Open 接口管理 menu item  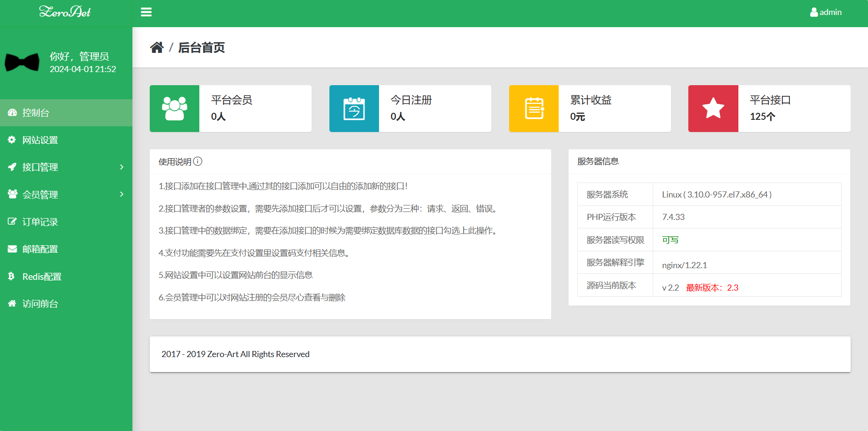tap(66, 167)
